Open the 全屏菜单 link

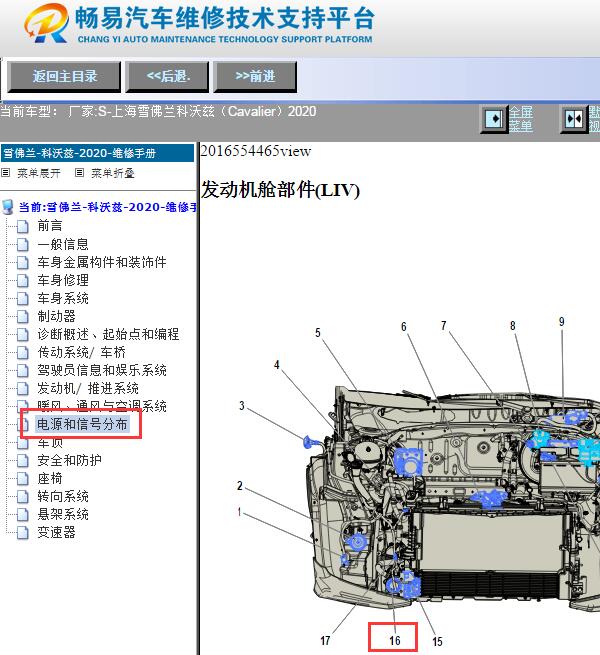click(521, 119)
